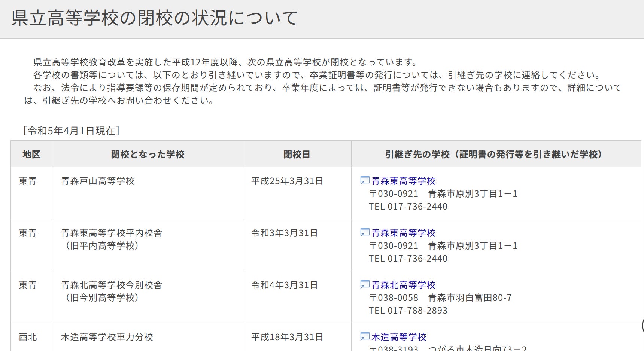
Task: Click the link icon beside 青森北高等学校
Action: 364,285
